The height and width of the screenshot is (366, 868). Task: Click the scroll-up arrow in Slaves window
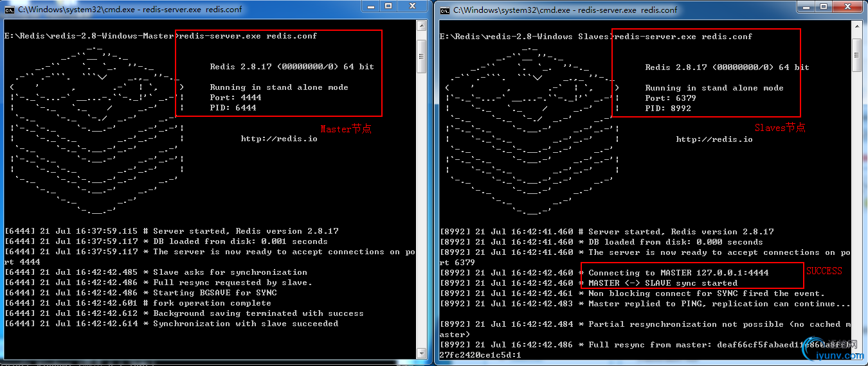[857, 26]
